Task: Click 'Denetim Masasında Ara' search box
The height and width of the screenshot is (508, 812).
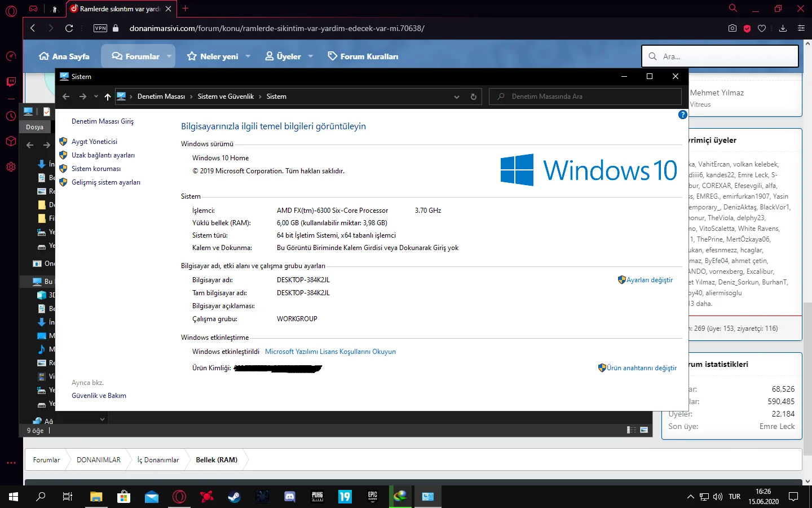Action: [585, 97]
